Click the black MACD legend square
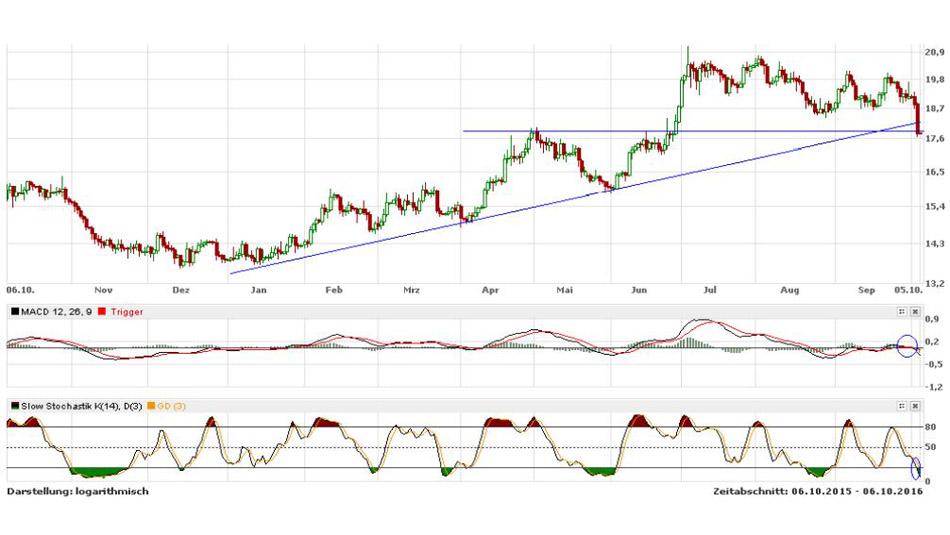The image size is (950, 535). click(x=13, y=312)
